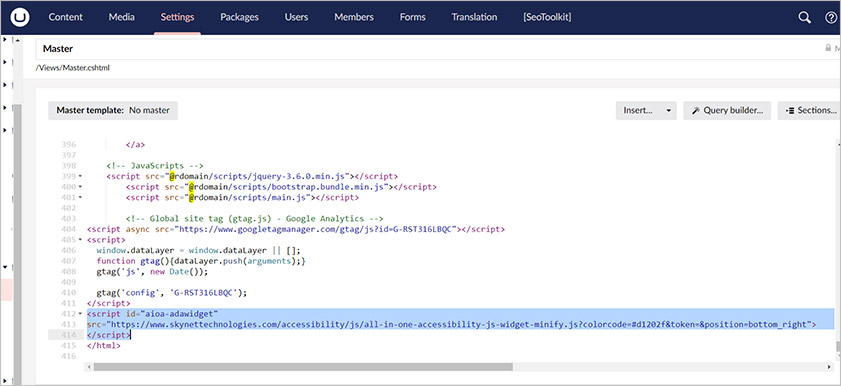Click line number 397 in the gutter
841x386 pixels.
[69, 155]
